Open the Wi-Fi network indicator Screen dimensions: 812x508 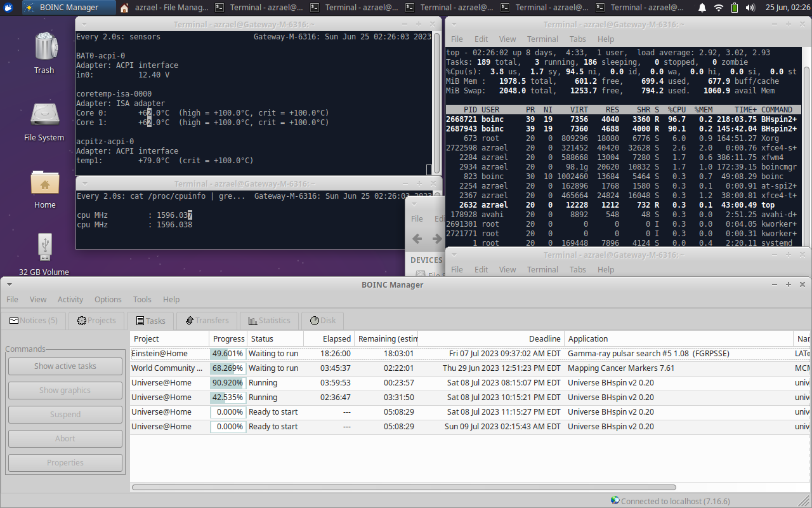point(719,8)
